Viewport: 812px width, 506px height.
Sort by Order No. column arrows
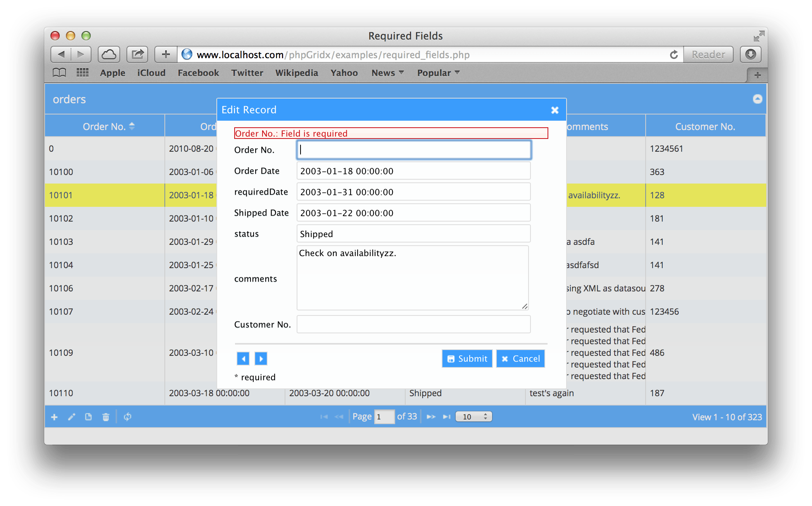(132, 126)
